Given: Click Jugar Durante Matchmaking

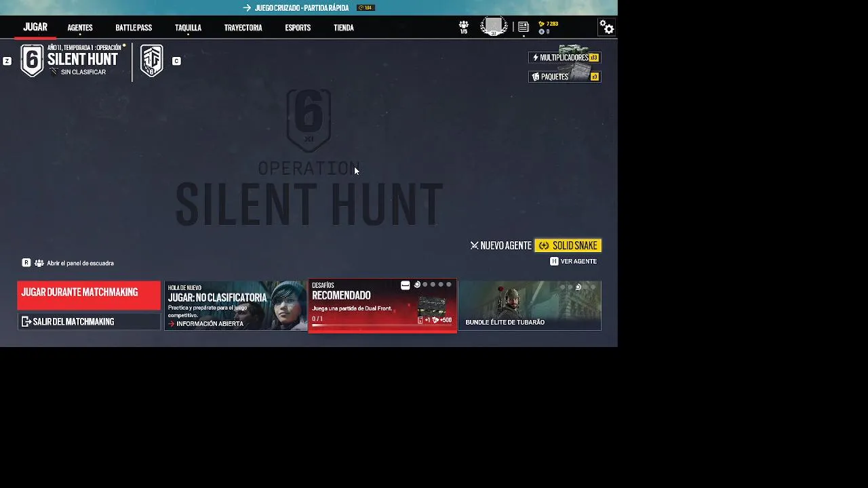Looking at the screenshot, I should pos(89,296).
